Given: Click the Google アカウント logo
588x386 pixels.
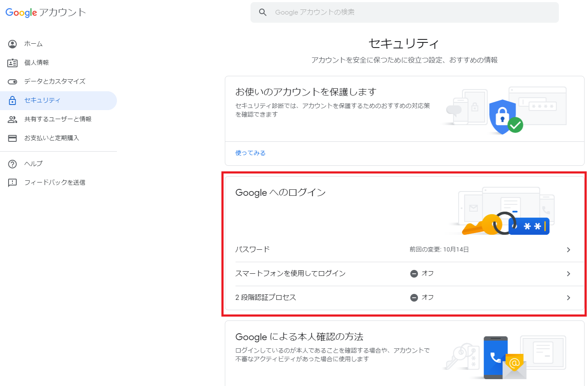Looking at the screenshot, I should pos(46,12).
